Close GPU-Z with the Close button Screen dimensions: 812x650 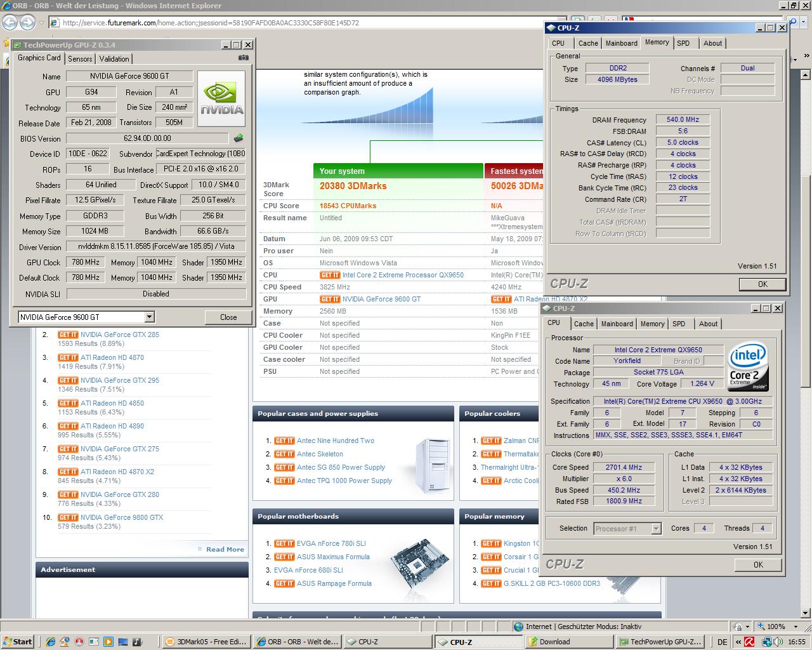228,317
